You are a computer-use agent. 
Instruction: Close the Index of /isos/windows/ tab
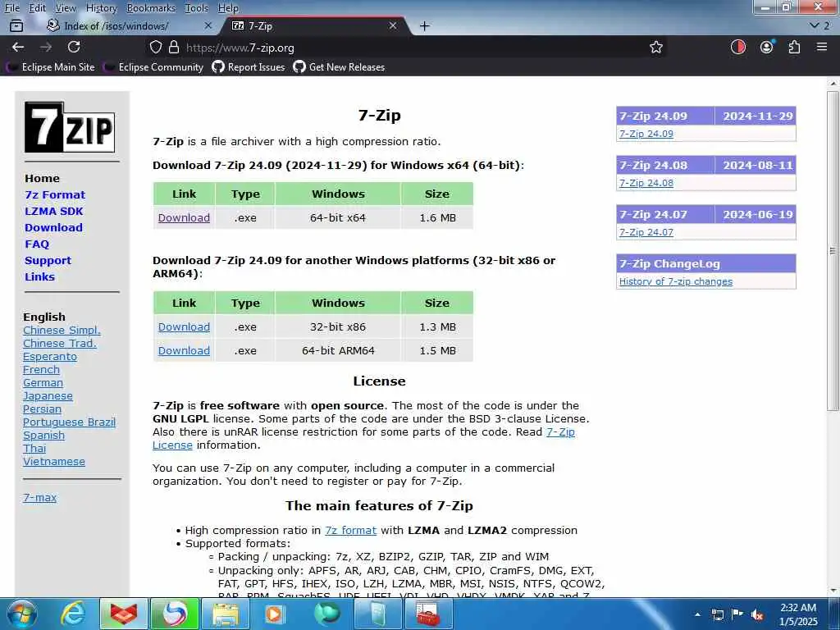(x=208, y=25)
